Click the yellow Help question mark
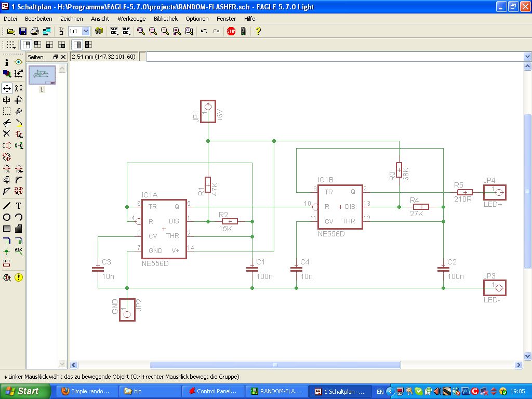Screen dimensions: 532x399 (x=258, y=31)
